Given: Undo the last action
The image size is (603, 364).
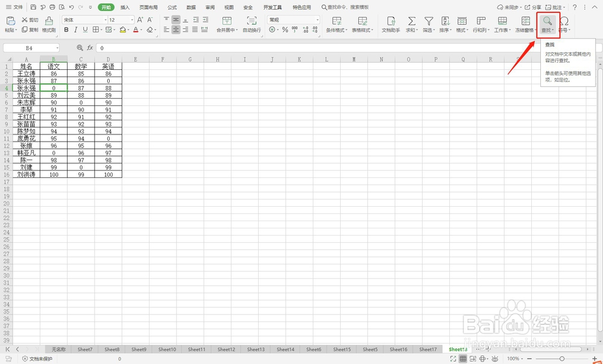Looking at the screenshot, I should (x=72, y=7).
